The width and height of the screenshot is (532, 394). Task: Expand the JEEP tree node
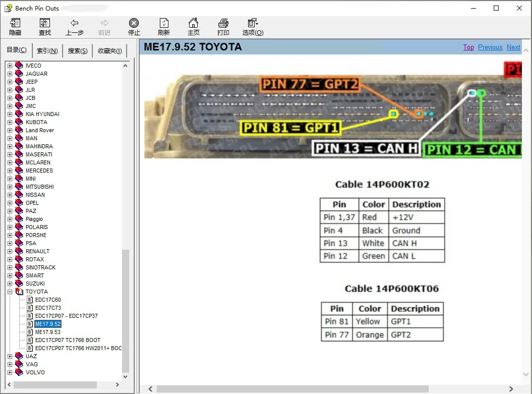point(10,82)
